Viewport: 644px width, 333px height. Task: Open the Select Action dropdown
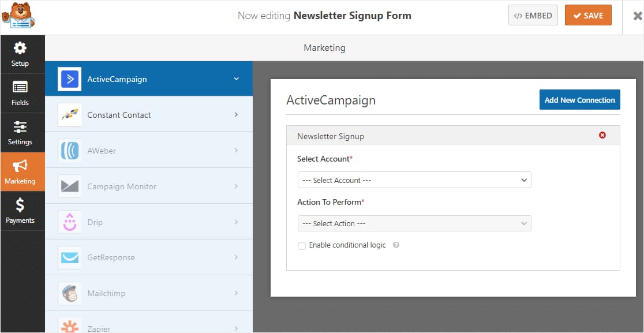point(414,223)
